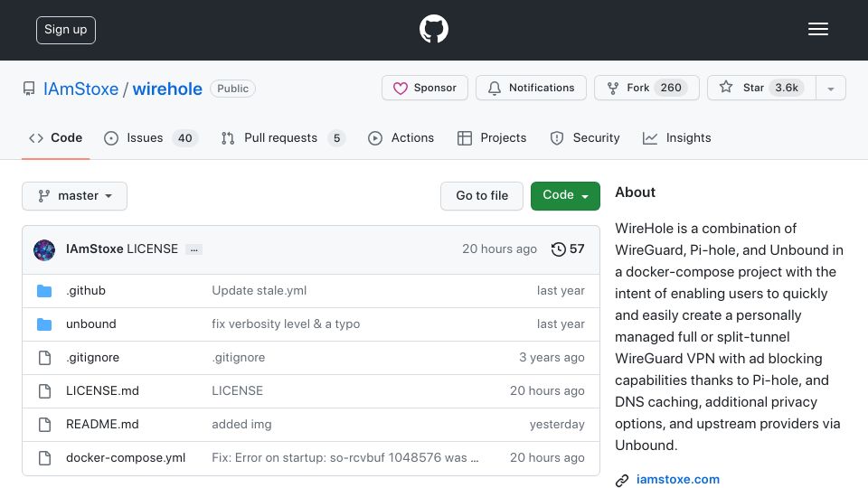The image size is (868, 488).
Task: Open the wirehole repository link
Action: pyautogui.click(x=167, y=89)
